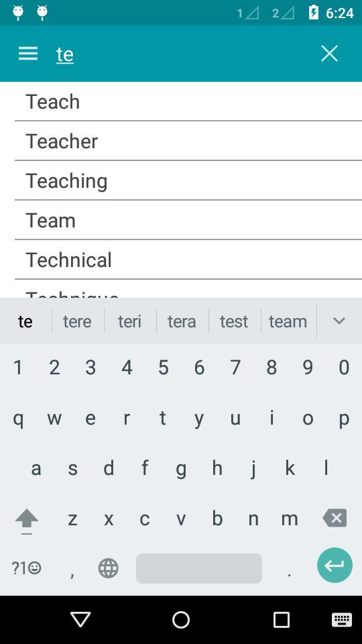Image resolution: width=362 pixels, height=644 pixels.
Task: Tap the keyboard switcher icon in navigation bar
Action: [x=341, y=620]
